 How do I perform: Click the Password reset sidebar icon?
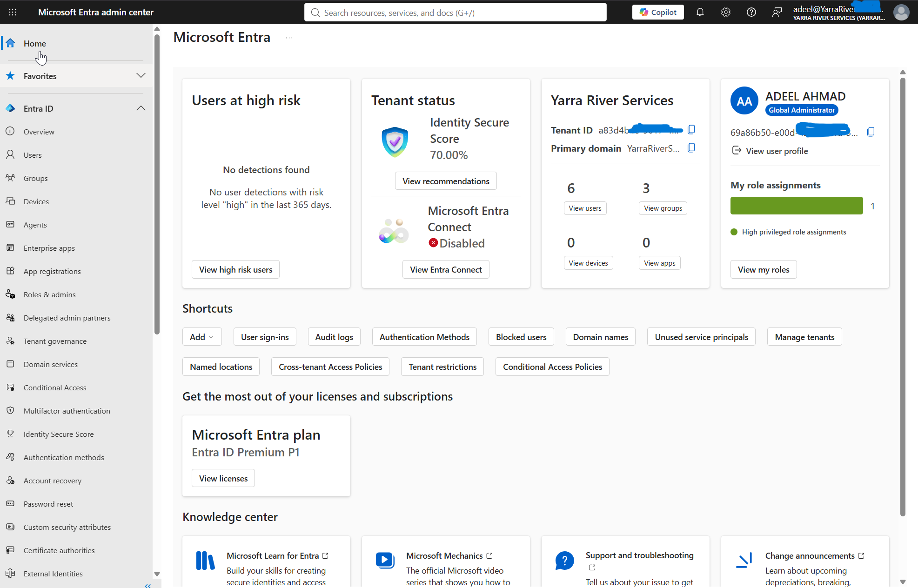(10, 503)
